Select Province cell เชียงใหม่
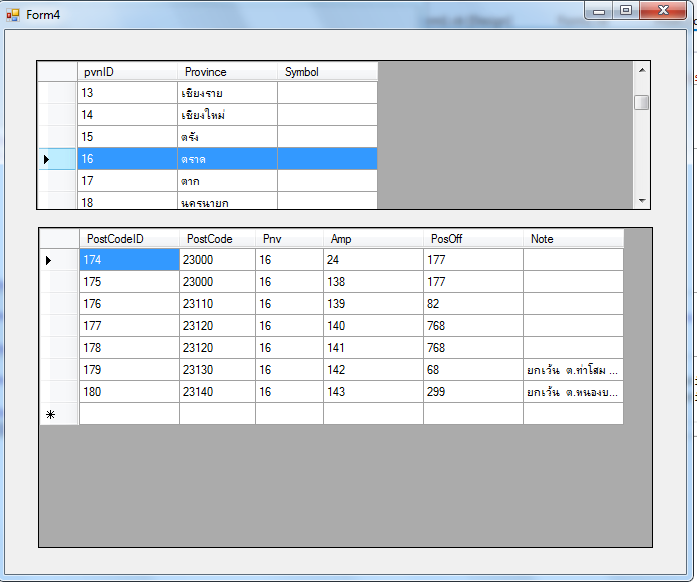The width and height of the screenshot is (697, 583). tap(227, 115)
